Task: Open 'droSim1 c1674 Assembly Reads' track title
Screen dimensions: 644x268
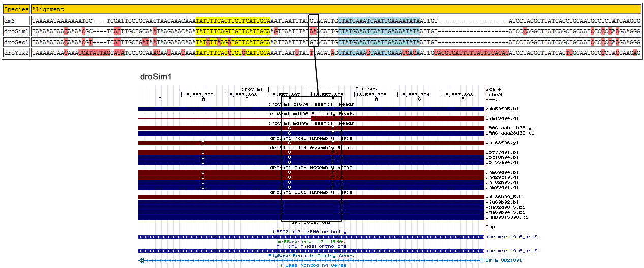Action: tap(311, 104)
